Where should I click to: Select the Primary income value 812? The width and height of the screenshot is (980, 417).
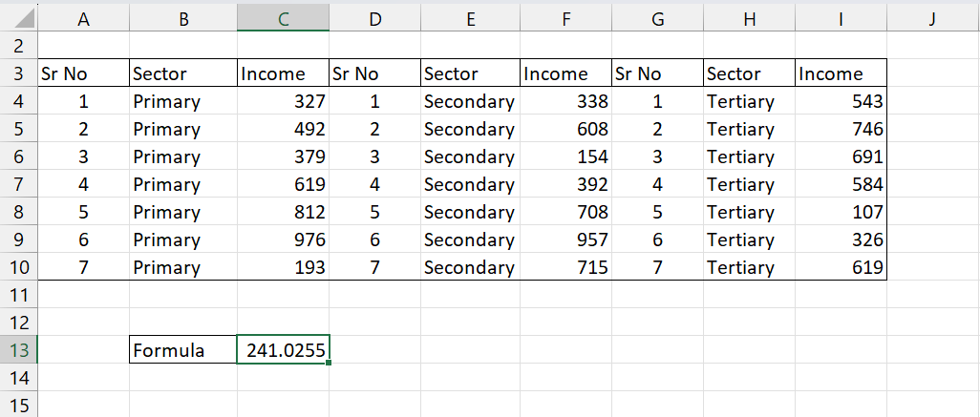point(283,212)
